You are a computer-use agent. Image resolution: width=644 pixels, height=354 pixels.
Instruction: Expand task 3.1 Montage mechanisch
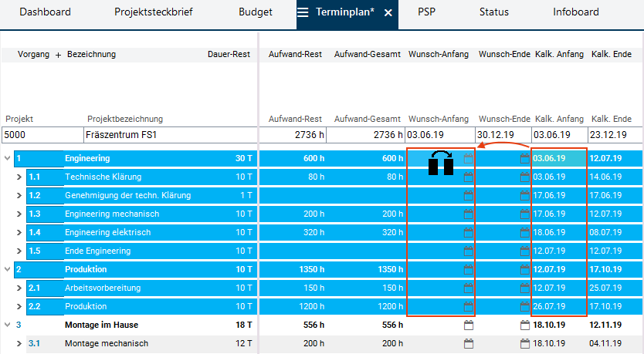[20, 344]
